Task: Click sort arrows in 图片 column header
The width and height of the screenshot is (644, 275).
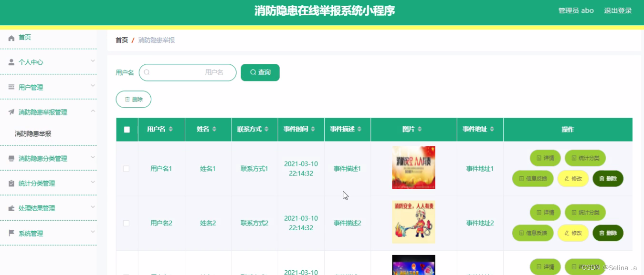Action: [419, 129]
